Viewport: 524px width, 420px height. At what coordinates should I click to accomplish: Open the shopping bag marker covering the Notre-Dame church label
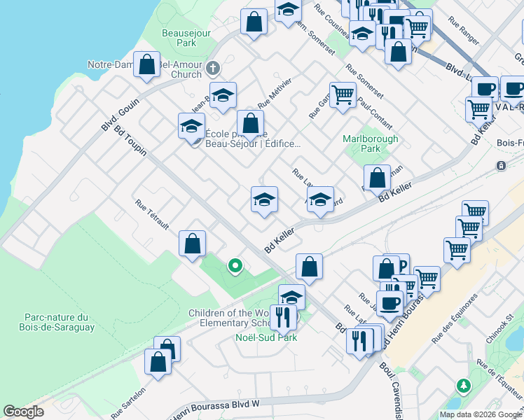[146, 65]
